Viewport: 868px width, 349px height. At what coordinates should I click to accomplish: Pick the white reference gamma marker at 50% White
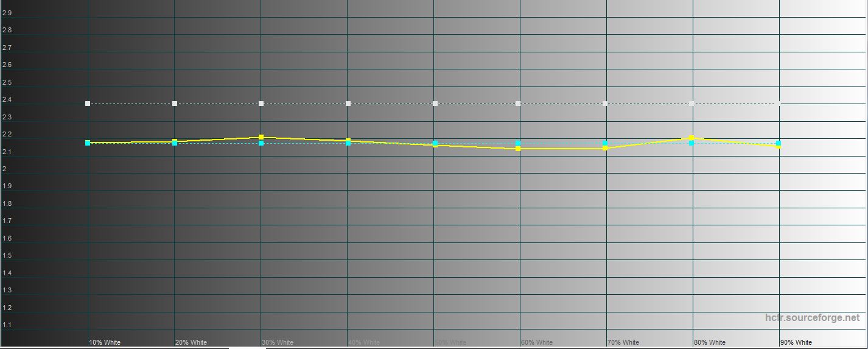435,104
